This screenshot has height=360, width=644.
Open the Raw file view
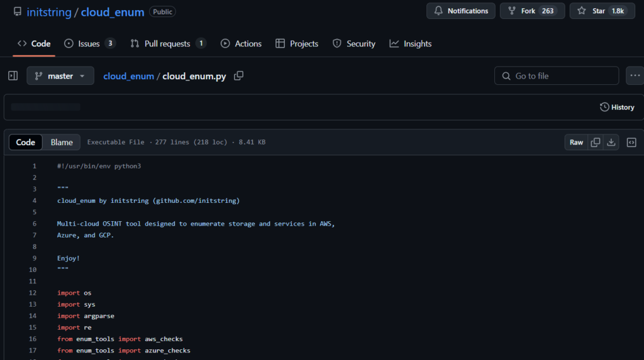point(576,142)
